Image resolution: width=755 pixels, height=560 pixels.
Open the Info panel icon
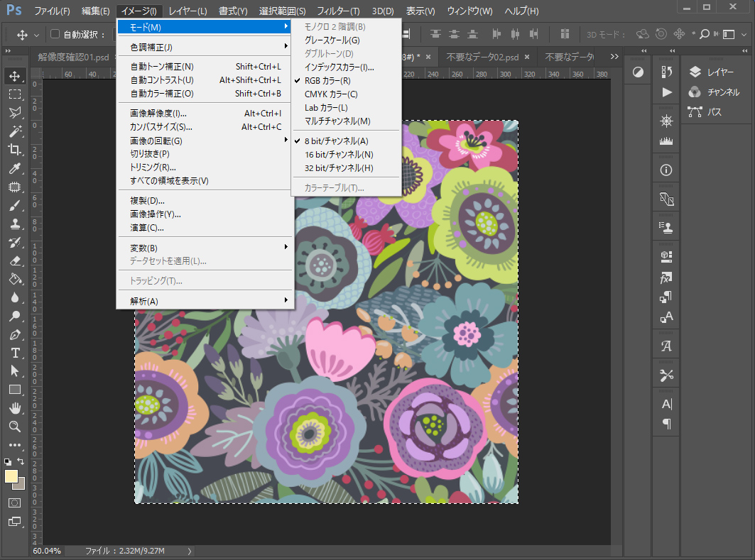click(x=666, y=170)
